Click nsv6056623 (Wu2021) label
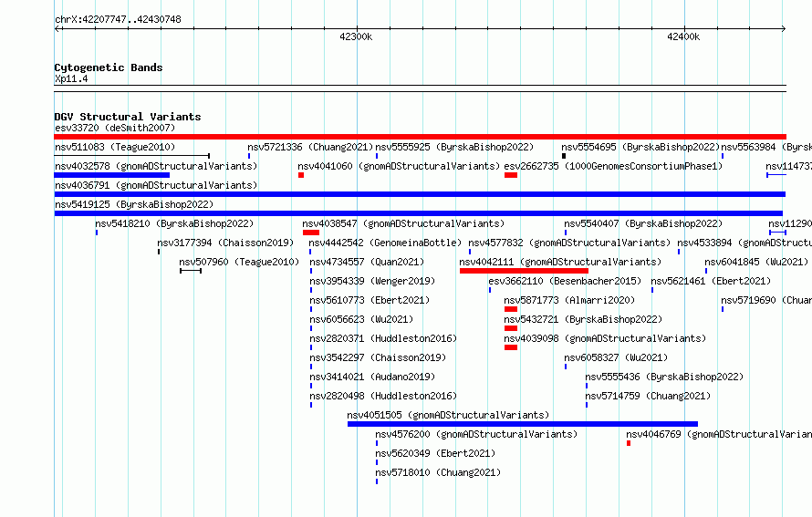The height and width of the screenshot is (517, 812). [361, 319]
